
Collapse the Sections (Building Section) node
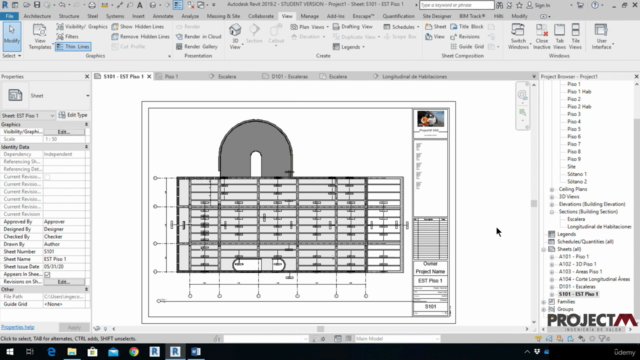(x=552, y=212)
